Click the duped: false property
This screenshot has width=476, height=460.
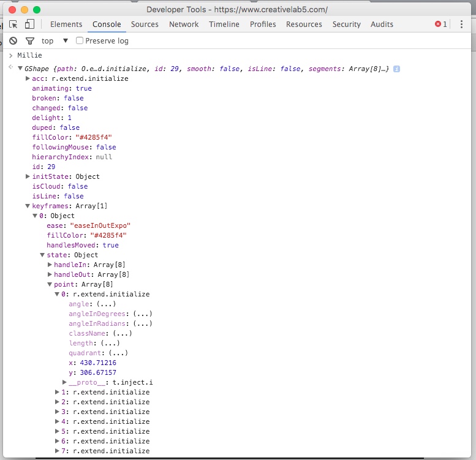[56, 127]
